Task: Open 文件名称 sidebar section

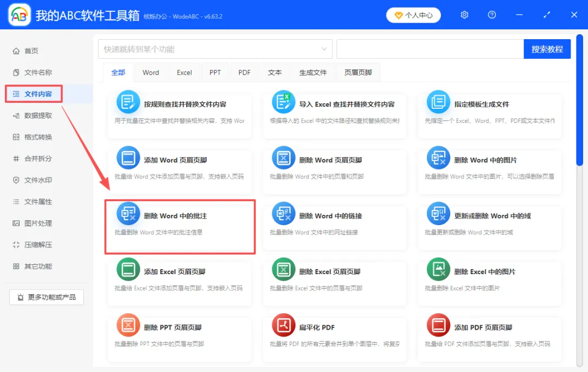Action: point(33,72)
